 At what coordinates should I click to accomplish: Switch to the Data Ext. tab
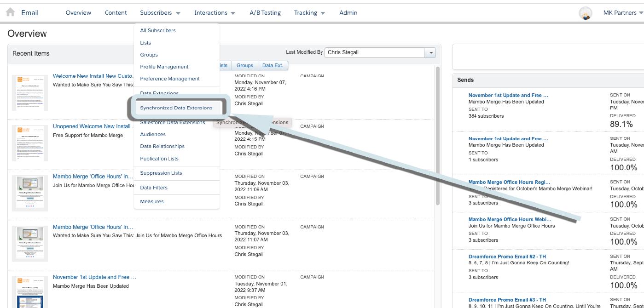[x=273, y=66]
